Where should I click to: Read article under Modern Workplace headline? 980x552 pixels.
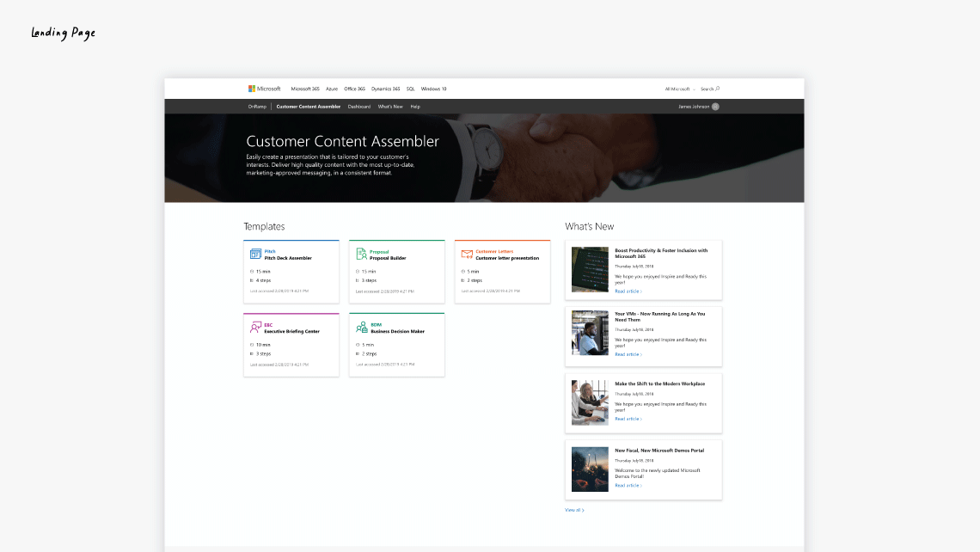tap(628, 419)
